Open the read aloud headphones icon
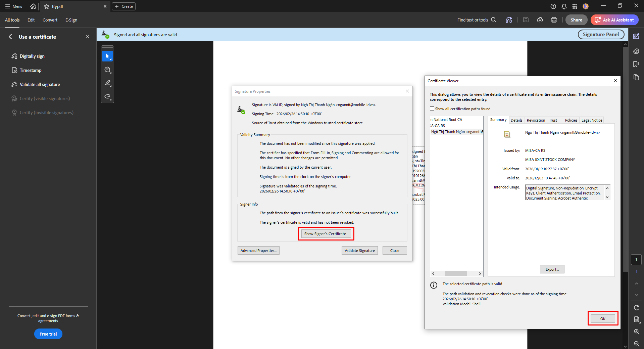The width and height of the screenshot is (644, 349). pyautogui.click(x=509, y=20)
